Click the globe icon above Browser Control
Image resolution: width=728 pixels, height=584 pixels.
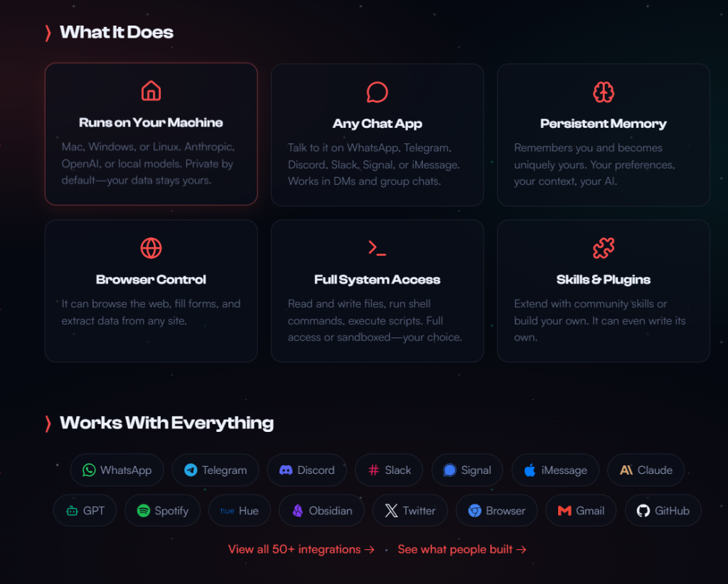tap(151, 247)
